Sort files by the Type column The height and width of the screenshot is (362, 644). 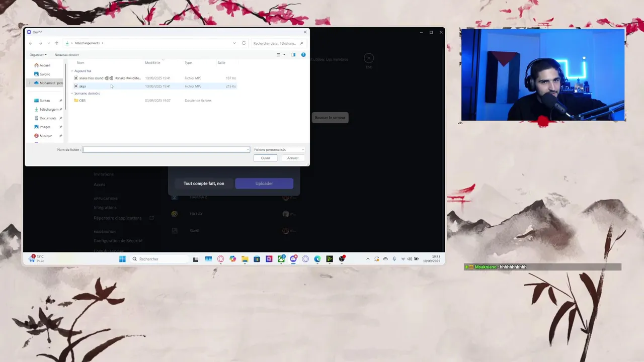pos(188,63)
